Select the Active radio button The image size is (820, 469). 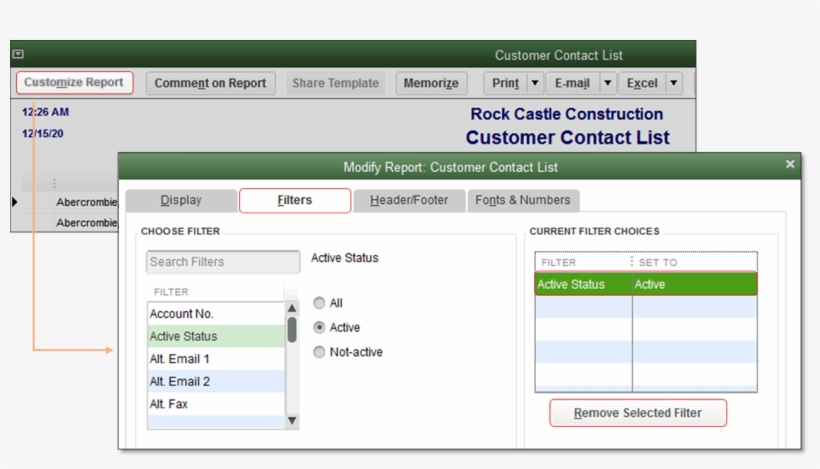[319, 327]
